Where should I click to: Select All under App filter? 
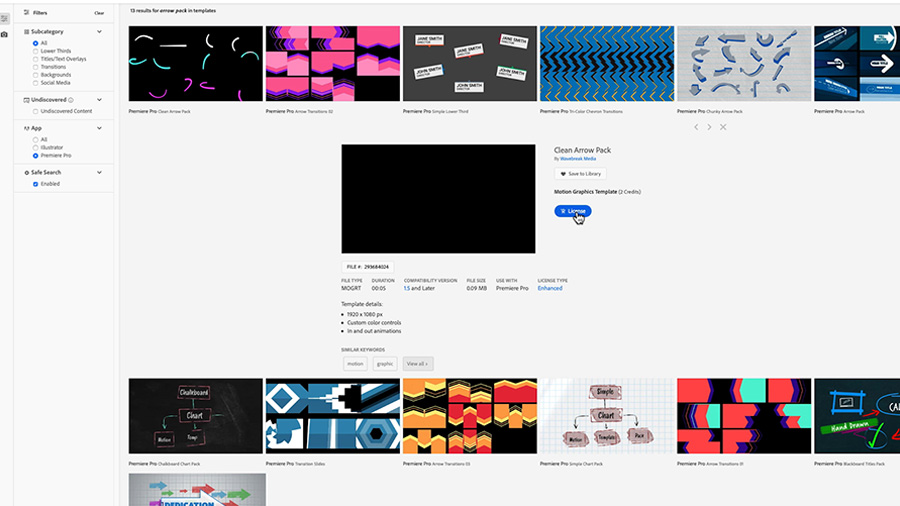(x=36, y=139)
